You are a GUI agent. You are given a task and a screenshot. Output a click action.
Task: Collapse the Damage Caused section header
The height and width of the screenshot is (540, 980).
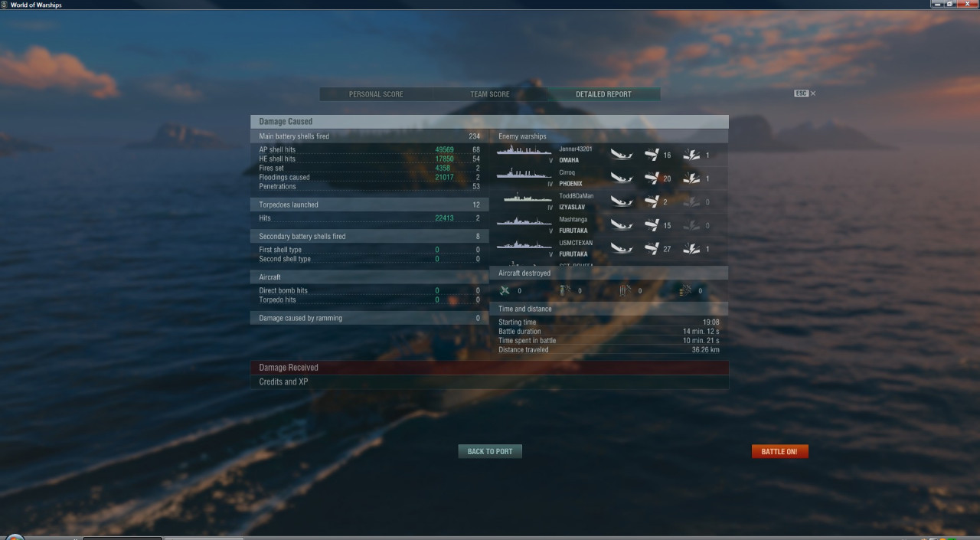click(x=489, y=122)
